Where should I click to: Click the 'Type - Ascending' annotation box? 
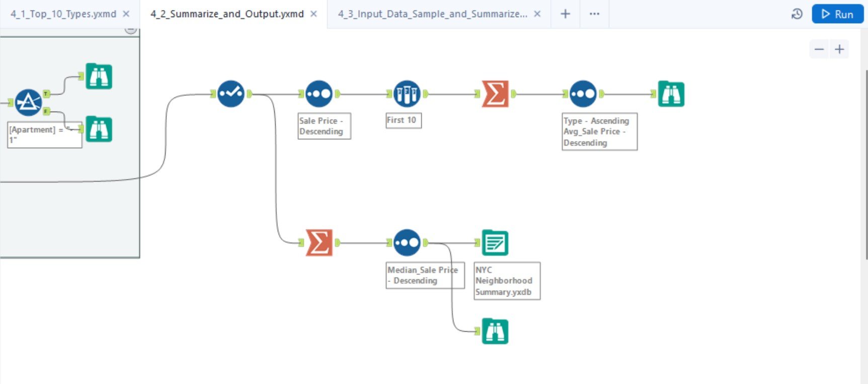point(600,132)
